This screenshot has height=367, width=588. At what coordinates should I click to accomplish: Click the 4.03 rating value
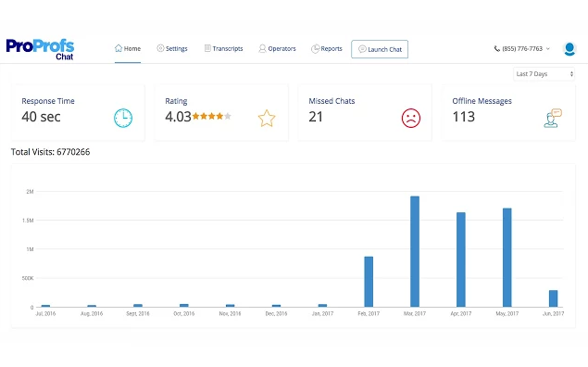coord(178,117)
